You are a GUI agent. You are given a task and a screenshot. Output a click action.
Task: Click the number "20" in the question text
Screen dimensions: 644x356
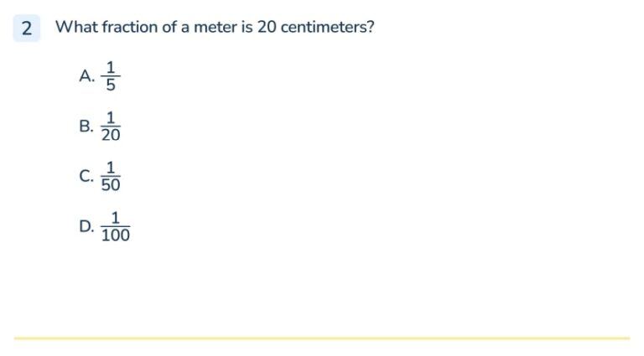pos(267,27)
